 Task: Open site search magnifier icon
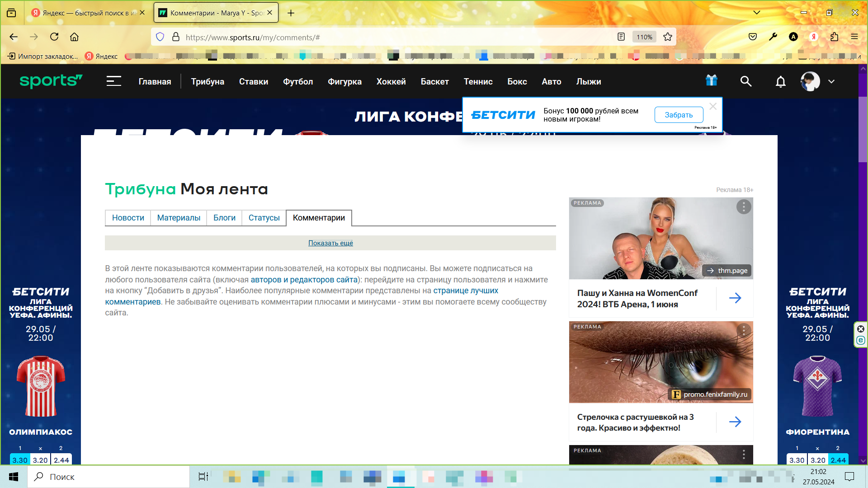tap(746, 81)
